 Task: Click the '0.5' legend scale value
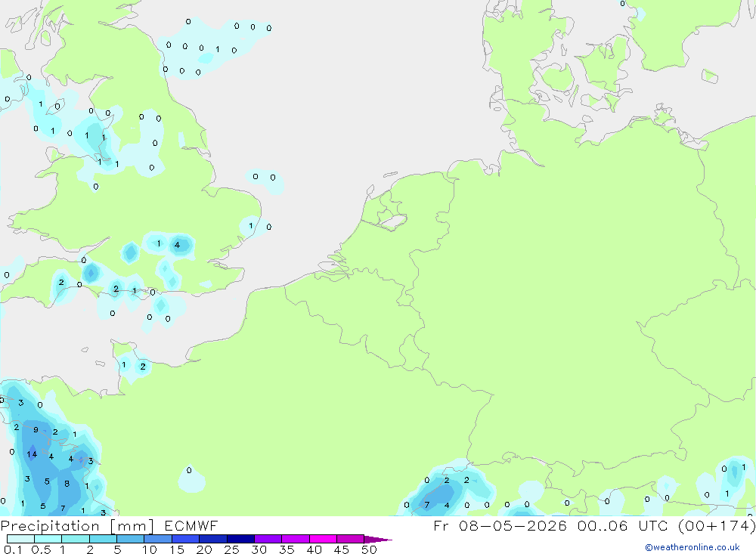[41, 549]
